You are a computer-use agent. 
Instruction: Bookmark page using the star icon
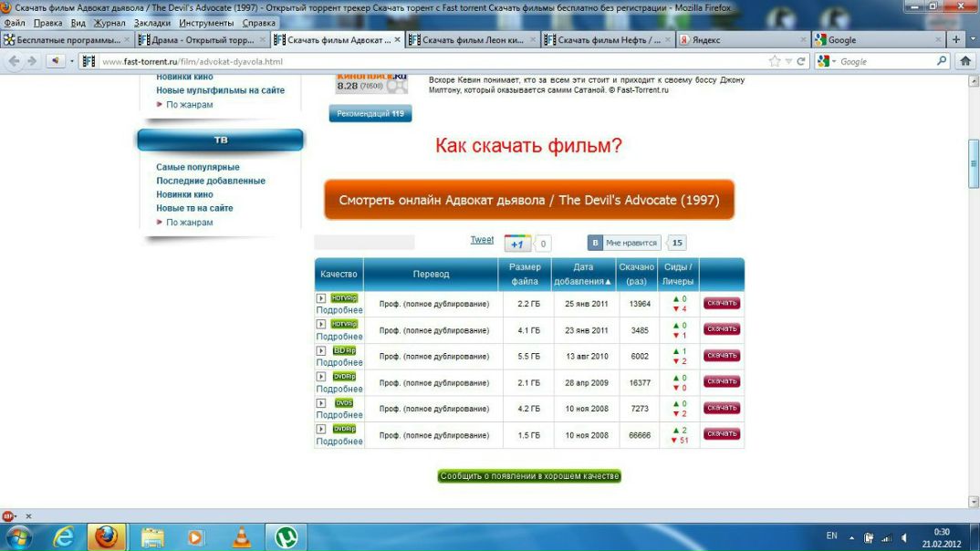[775, 61]
